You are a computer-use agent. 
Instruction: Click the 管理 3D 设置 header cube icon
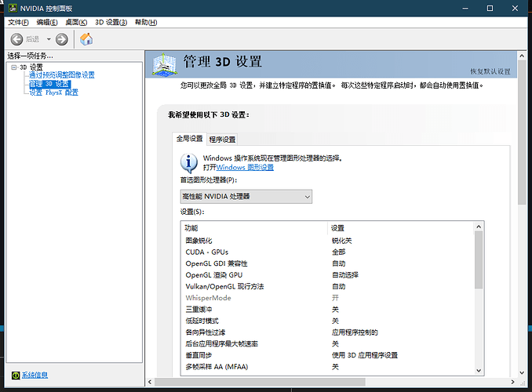(x=165, y=64)
